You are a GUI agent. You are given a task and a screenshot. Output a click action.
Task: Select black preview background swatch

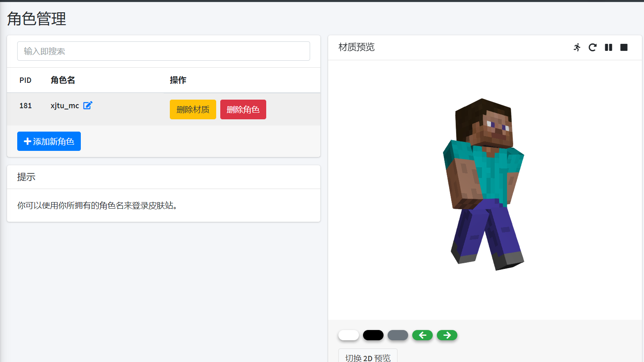(373, 335)
